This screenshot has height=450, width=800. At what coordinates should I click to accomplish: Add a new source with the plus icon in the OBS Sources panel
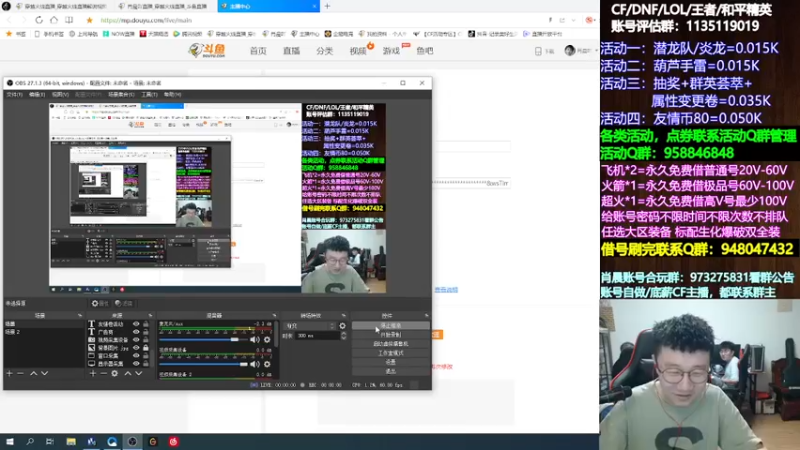point(93,373)
